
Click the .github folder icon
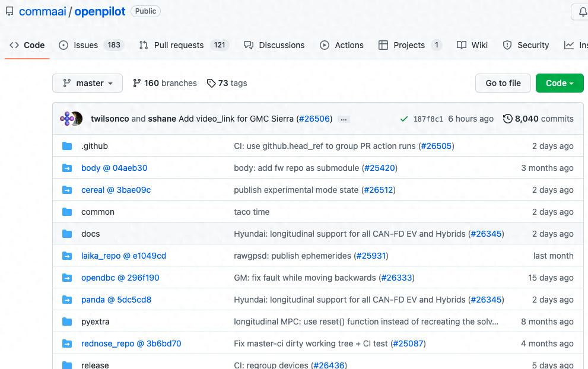point(67,146)
